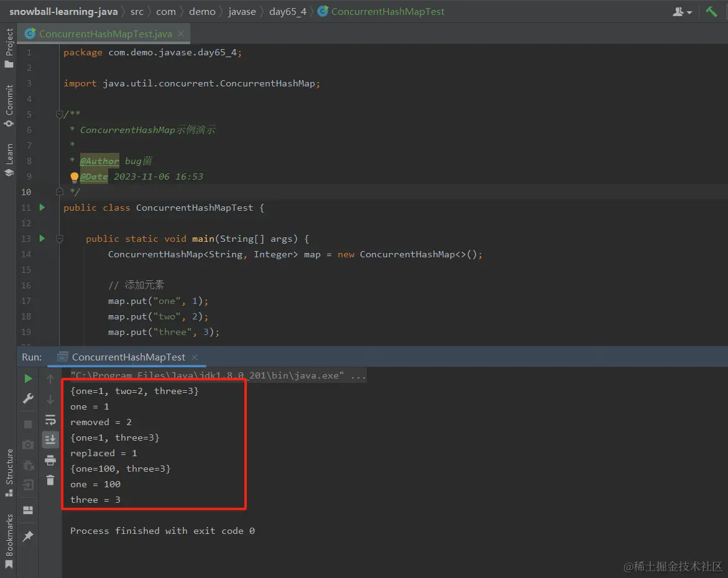Screen dimensions: 728x578
Task: Click the @Date Javadoc tag
Action: (94, 177)
